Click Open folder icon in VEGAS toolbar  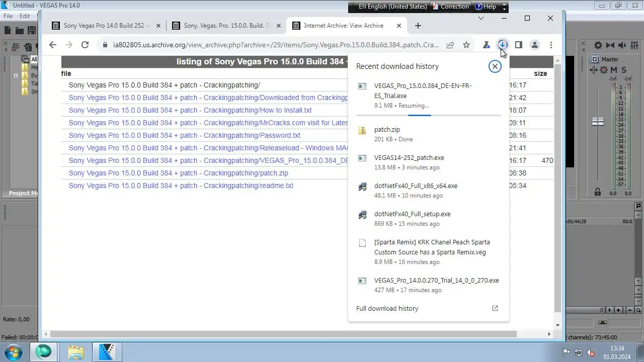20,31
